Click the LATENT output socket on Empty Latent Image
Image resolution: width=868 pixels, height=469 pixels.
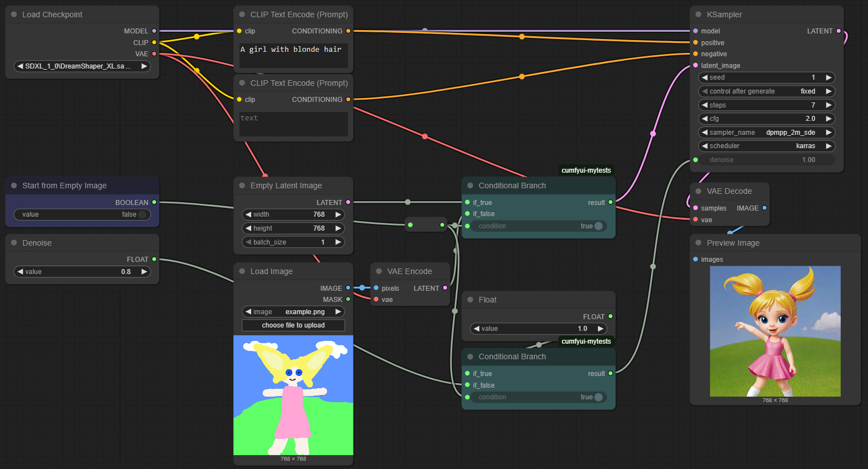348,202
